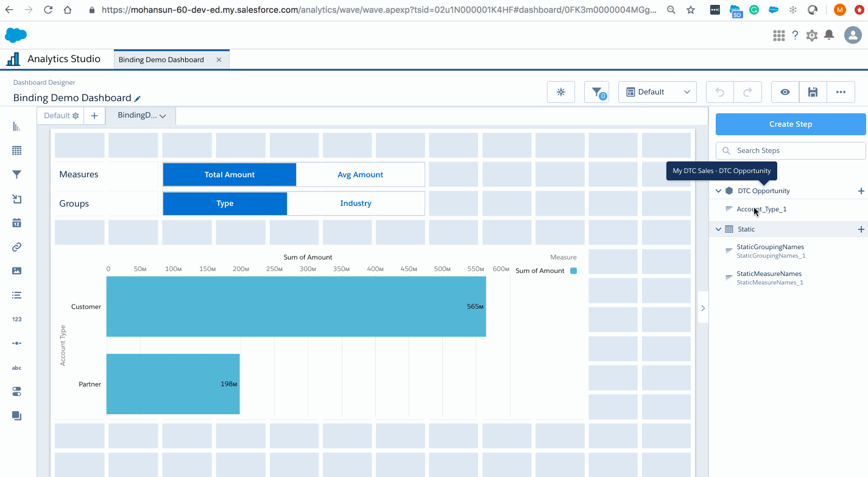Reload the browser page

click(x=48, y=10)
